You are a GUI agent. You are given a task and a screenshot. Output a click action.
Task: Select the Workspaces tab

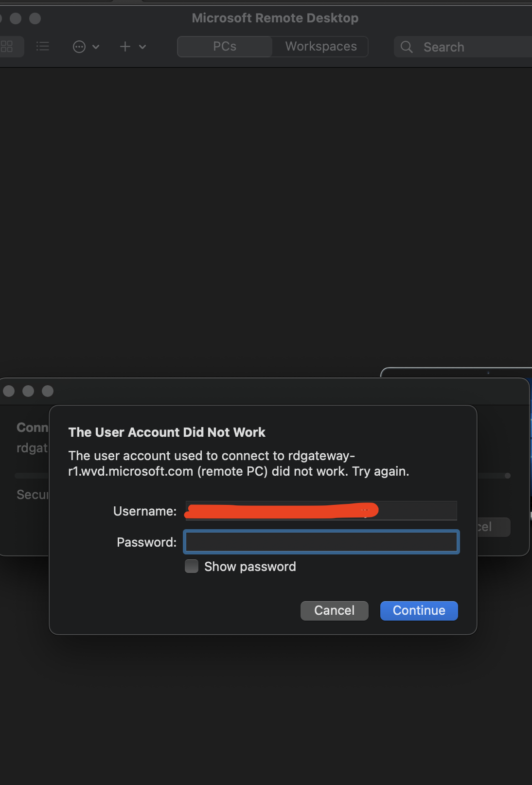(321, 47)
